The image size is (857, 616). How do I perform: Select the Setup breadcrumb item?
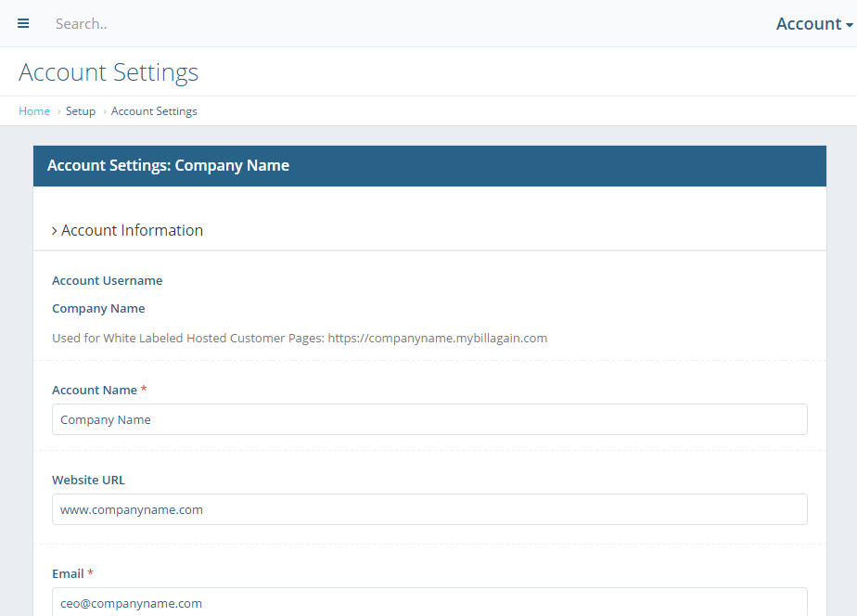[81, 111]
